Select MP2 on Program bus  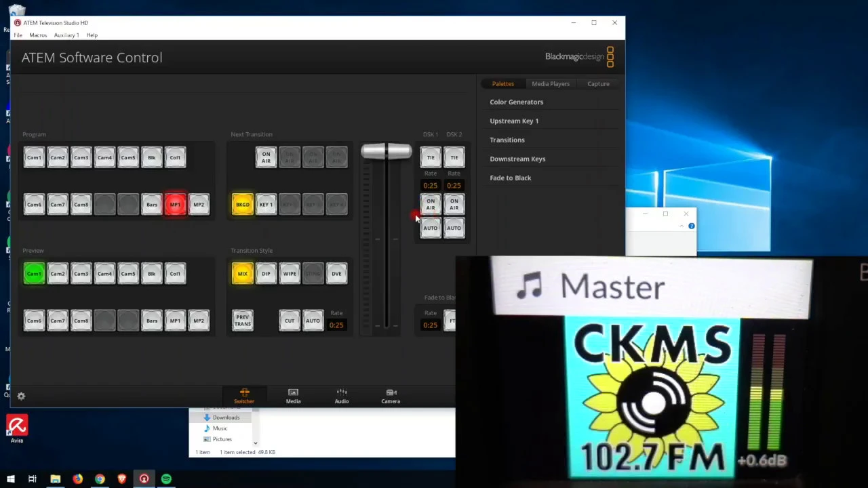(199, 204)
